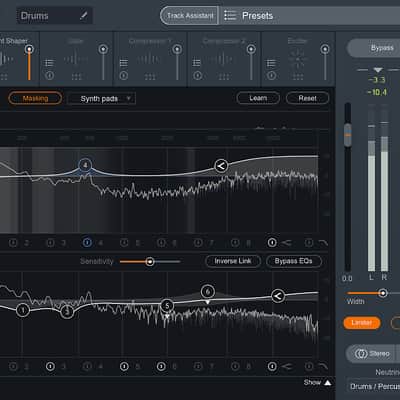
Task: Toggle power for the Compressor 2 module
Action: [197, 76]
